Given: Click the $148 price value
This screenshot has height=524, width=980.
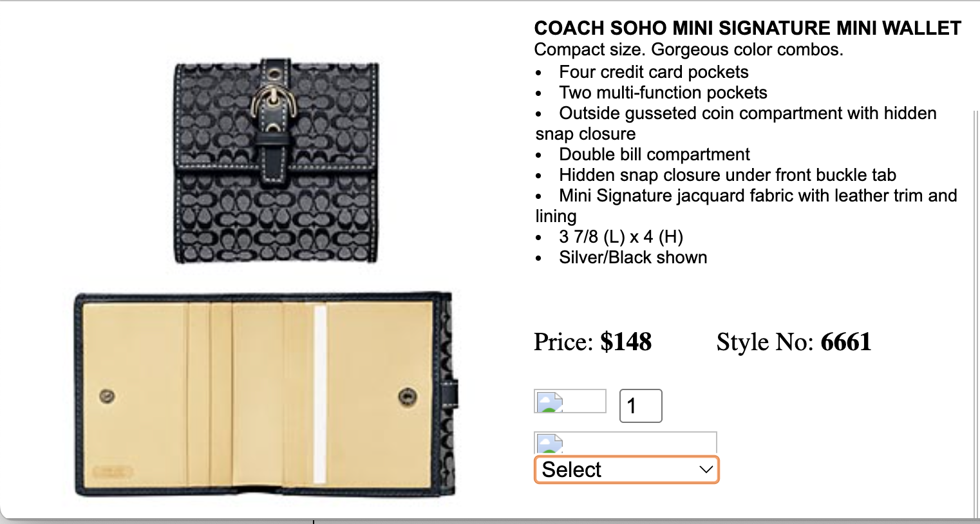Looking at the screenshot, I should click(x=626, y=342).
